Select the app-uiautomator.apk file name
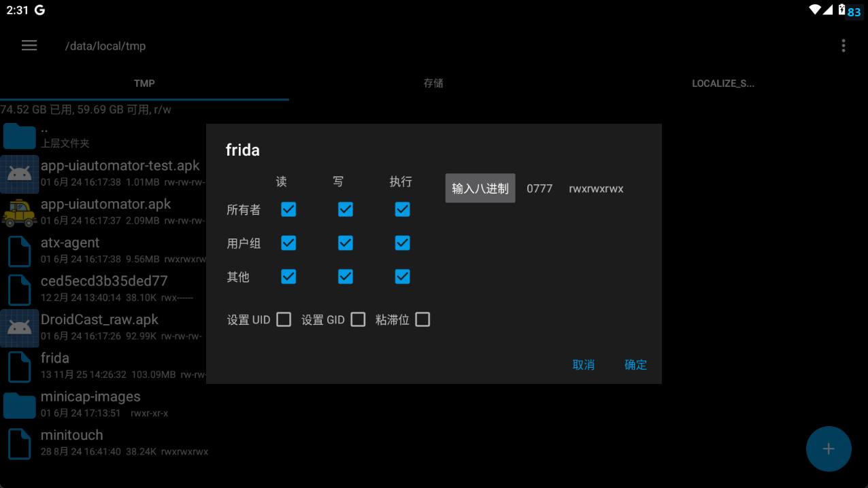This screenshot has height=488, width=868. [106, 204]
